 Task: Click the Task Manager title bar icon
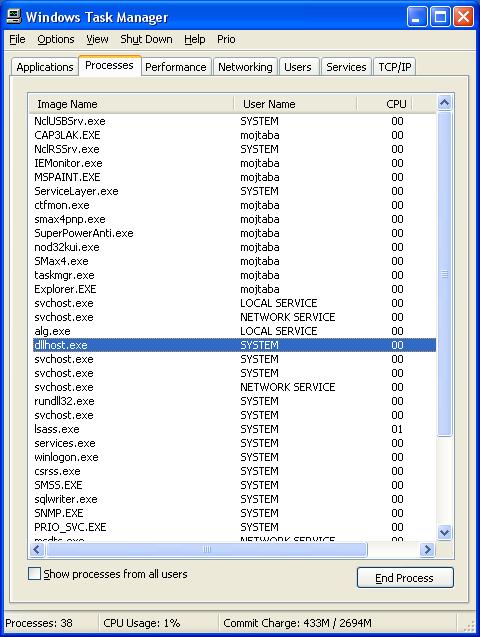click(14, 17)
